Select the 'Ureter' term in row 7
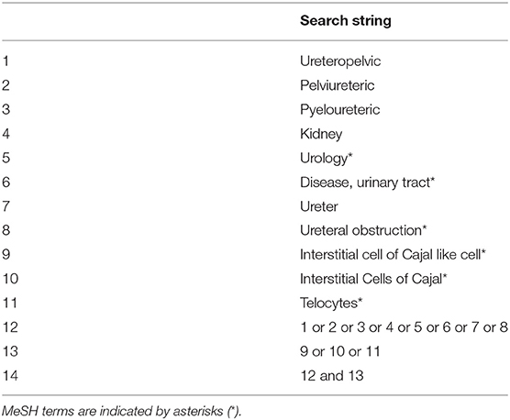The image size is (510, 420). click(x=319, y=206)
